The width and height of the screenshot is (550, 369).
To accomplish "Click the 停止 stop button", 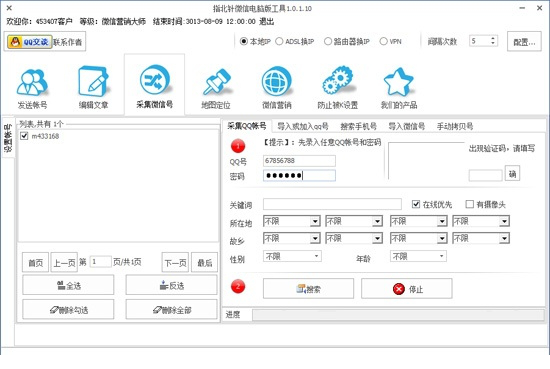I will point(407,289).
